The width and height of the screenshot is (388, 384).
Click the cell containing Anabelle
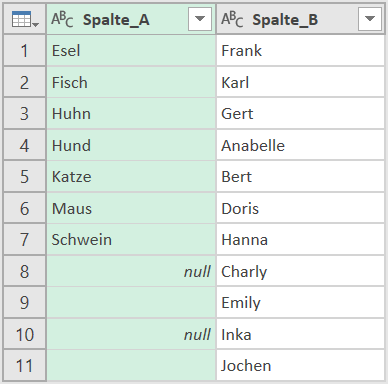[x=300, y=145]
